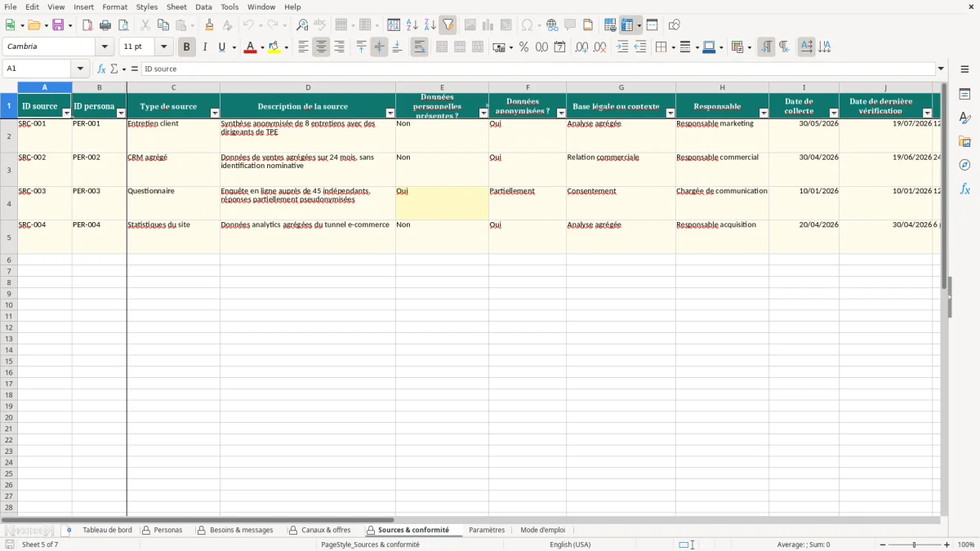Apply the red font color
Viewport: 980px width, 551px height.
click(x=251, y=47)
